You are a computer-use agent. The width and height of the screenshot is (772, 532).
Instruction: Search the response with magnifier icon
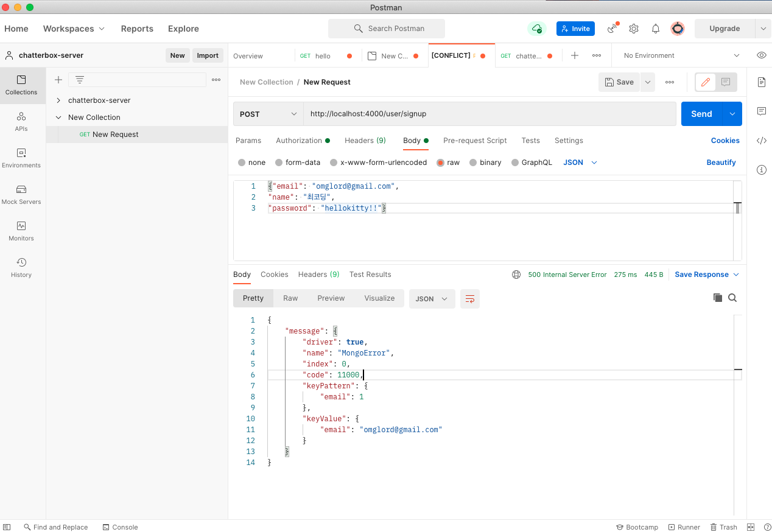click(x=732, y=298)
